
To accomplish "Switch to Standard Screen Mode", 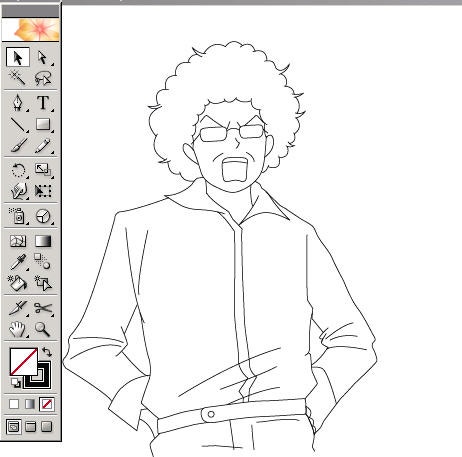I will (14, 427).
